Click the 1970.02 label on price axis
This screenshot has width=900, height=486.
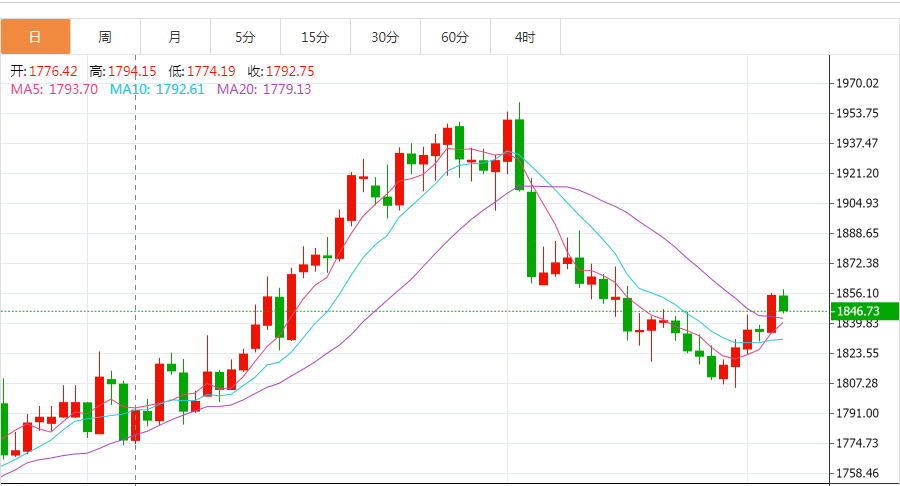(x=858, y=83)
